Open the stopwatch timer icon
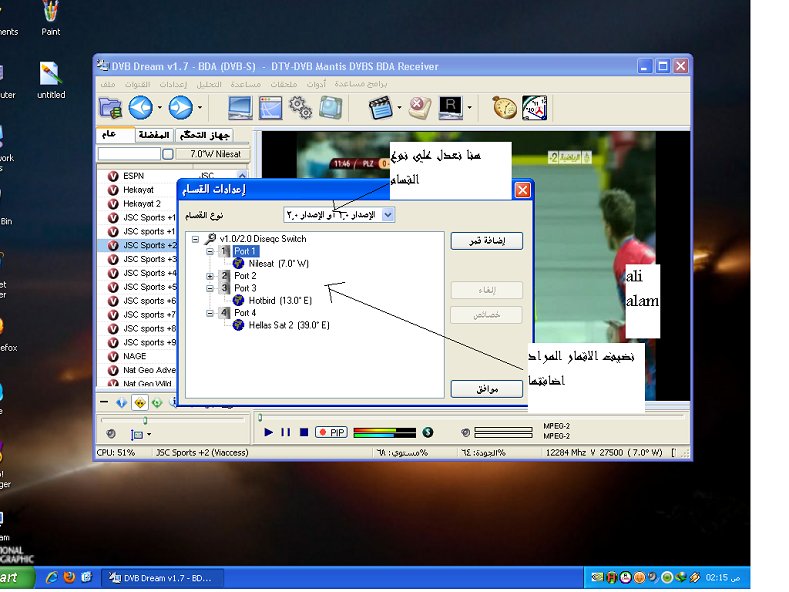The width and height of the screenshot is (789, 592). (x=504, y=108)
